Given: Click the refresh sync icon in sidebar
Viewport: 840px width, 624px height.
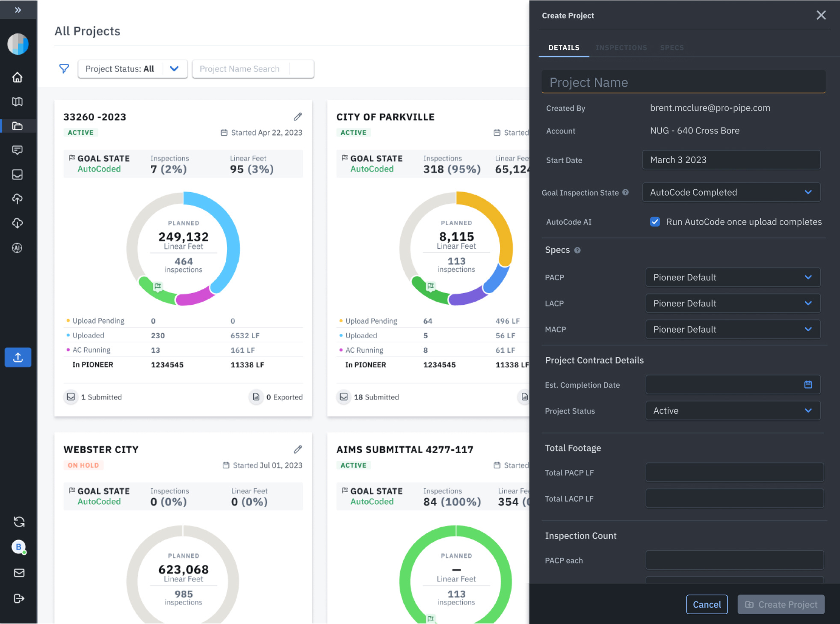Looking at the screenshot, I should 19,522.
